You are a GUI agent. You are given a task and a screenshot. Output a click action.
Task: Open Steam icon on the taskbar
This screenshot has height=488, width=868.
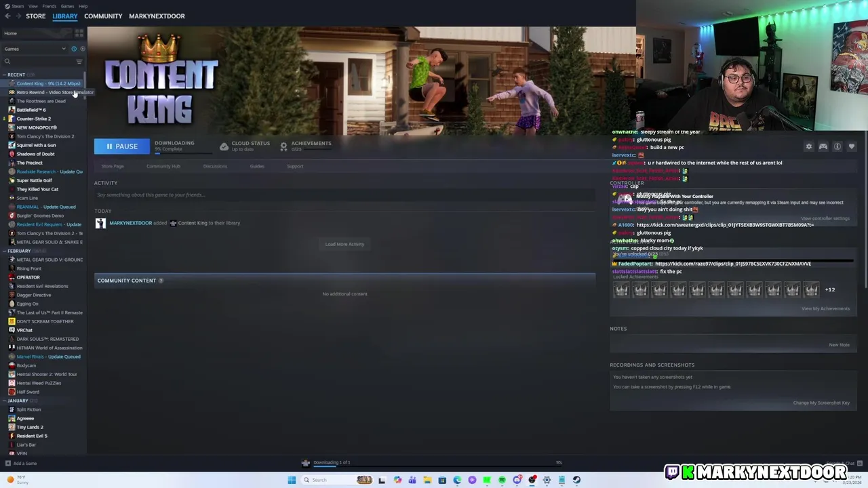click(x=576, y=480)
